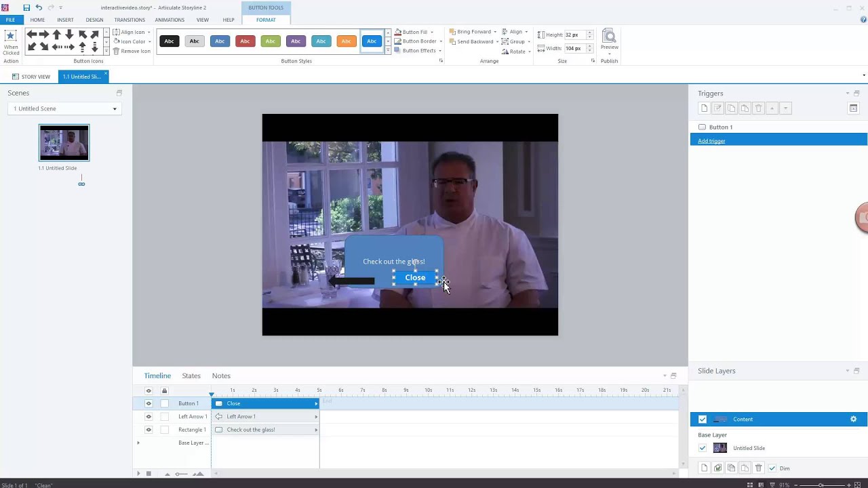Screen dimensions: 868x488
Task: Hide Rectangle 1 with eye toggle
Action: 149,430
